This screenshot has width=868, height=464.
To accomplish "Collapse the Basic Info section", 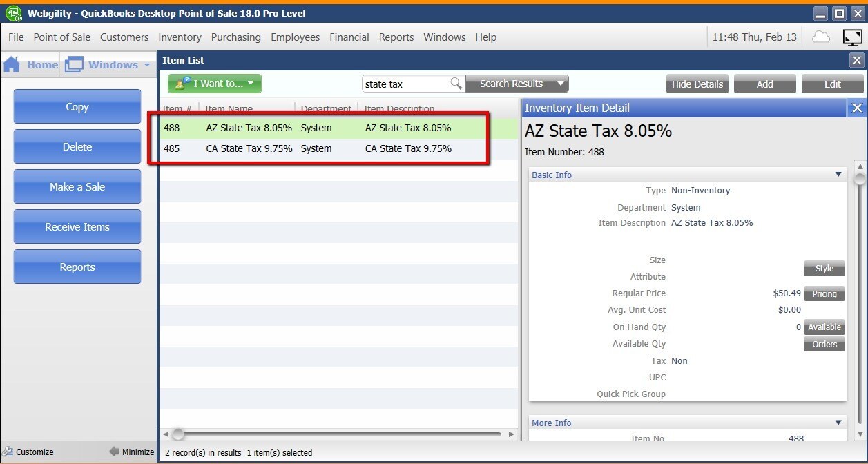I will click(x=838, y=175).
